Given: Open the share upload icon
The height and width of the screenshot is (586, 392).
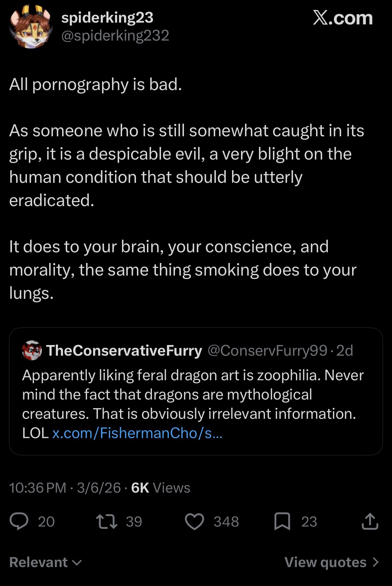Looking at the screenshot, I should click(370, 521).
